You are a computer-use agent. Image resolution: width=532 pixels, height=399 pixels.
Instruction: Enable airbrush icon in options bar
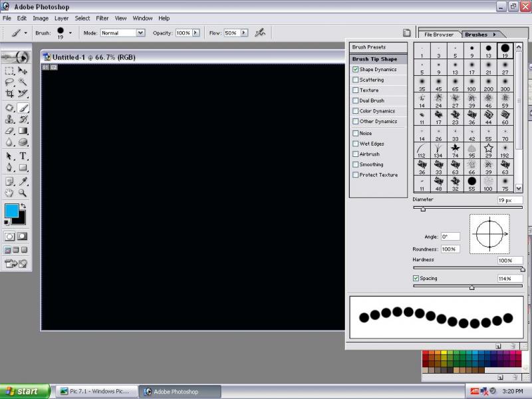[259, 32]
